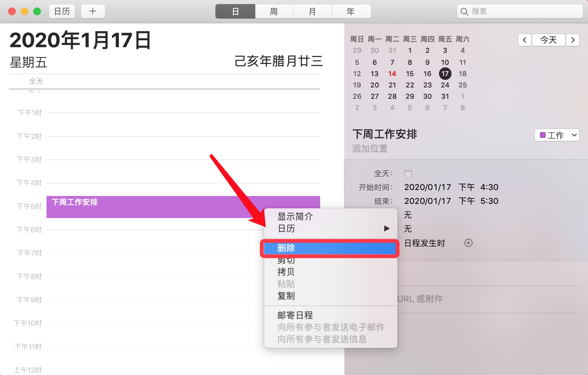Toggle the 全天 all-day checkbox
This screenshot has width=588, height=375.
coord(408,174)
